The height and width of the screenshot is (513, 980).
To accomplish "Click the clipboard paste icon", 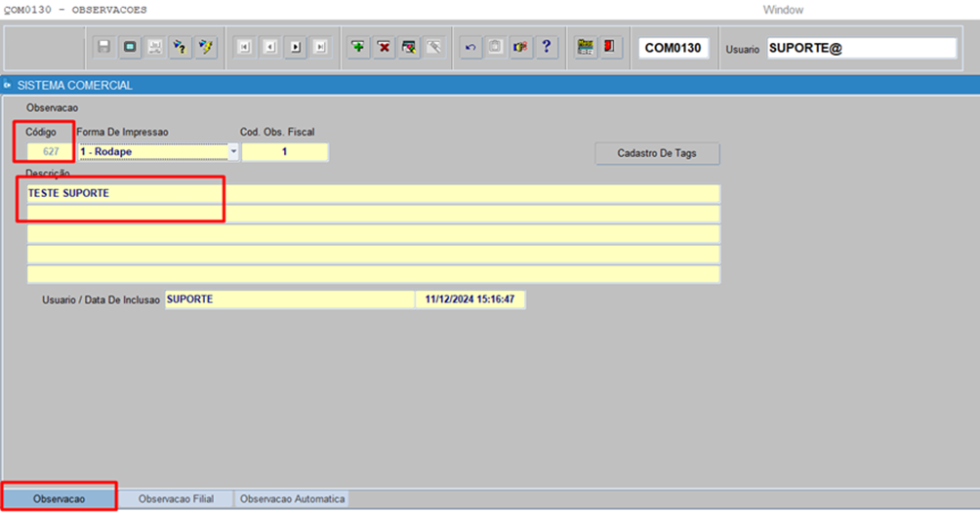I will [x=496, y=47].
